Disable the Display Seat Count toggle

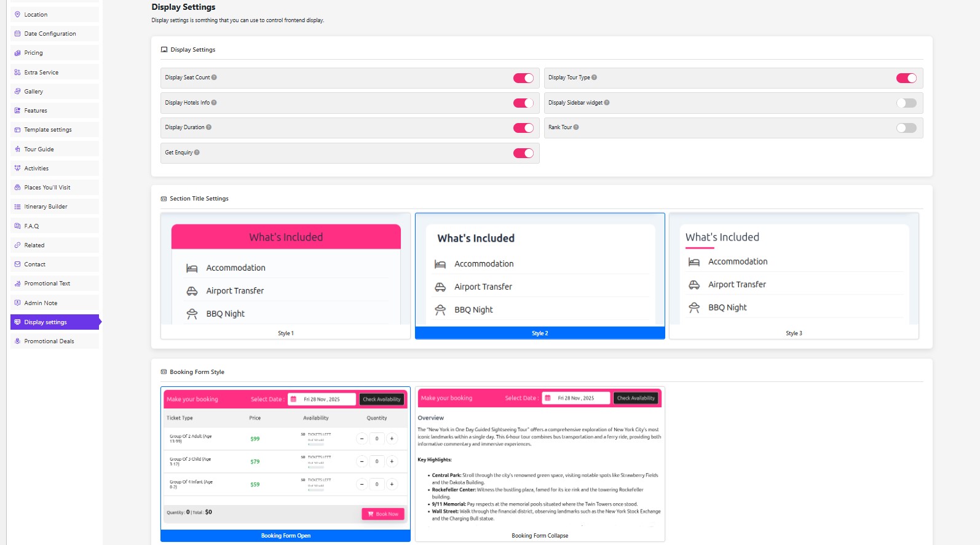(x=523, y=78)
